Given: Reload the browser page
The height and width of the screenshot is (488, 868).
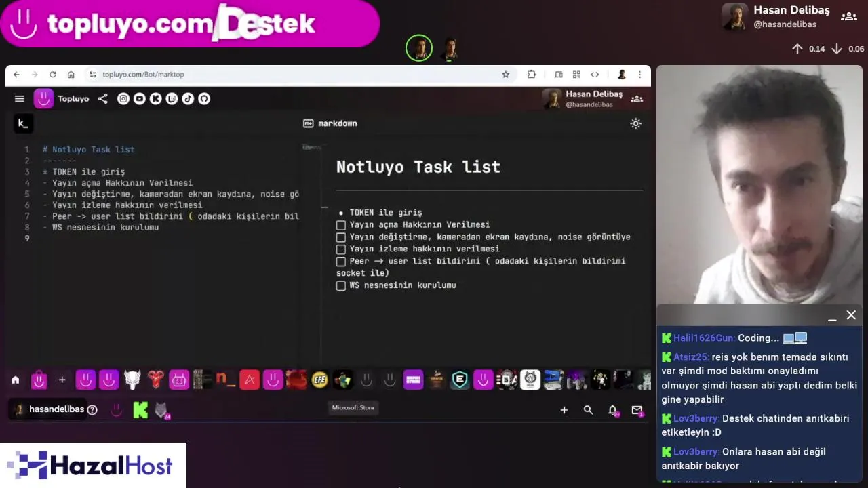Looking at the screenshot, I should click(52, 75).
